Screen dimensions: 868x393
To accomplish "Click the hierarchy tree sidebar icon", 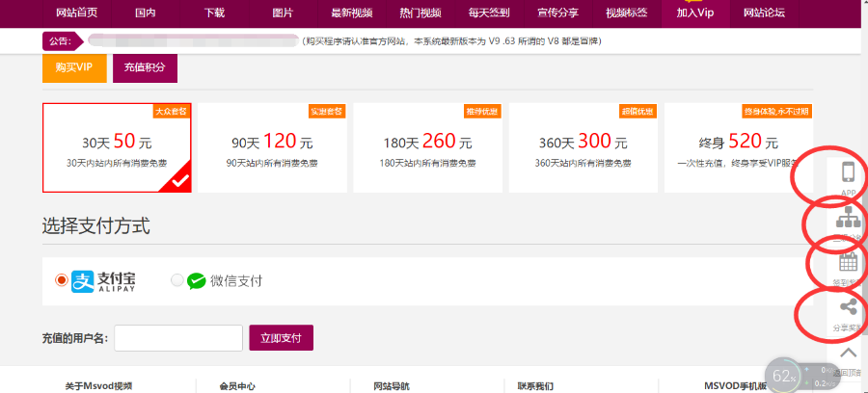I will (848, 219).
